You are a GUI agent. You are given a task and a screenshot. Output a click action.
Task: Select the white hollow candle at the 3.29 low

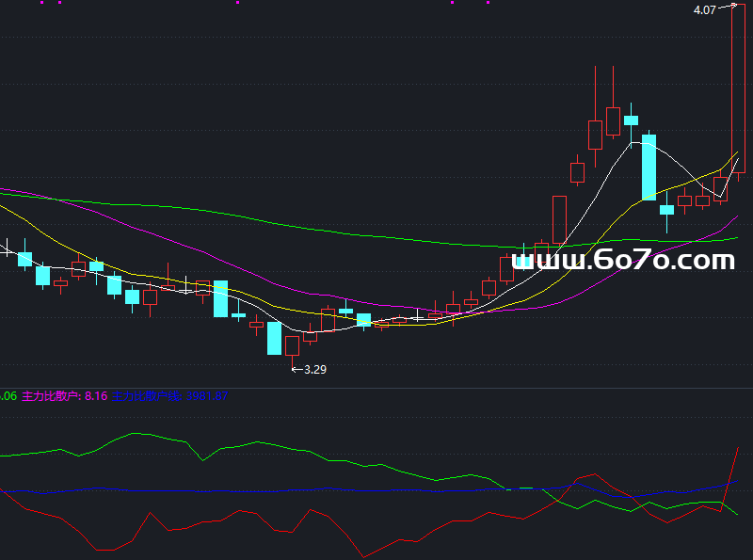(292, 345)
